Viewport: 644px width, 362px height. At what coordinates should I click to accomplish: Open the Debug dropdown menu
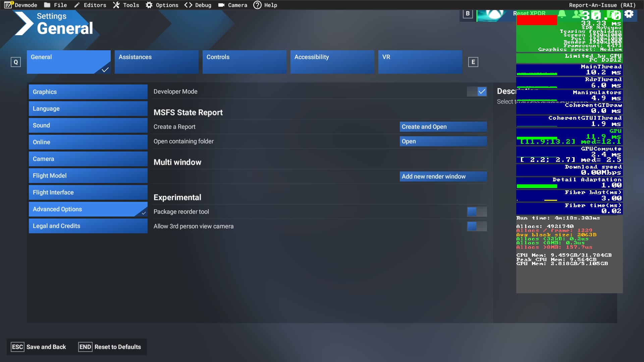point(198,5)
